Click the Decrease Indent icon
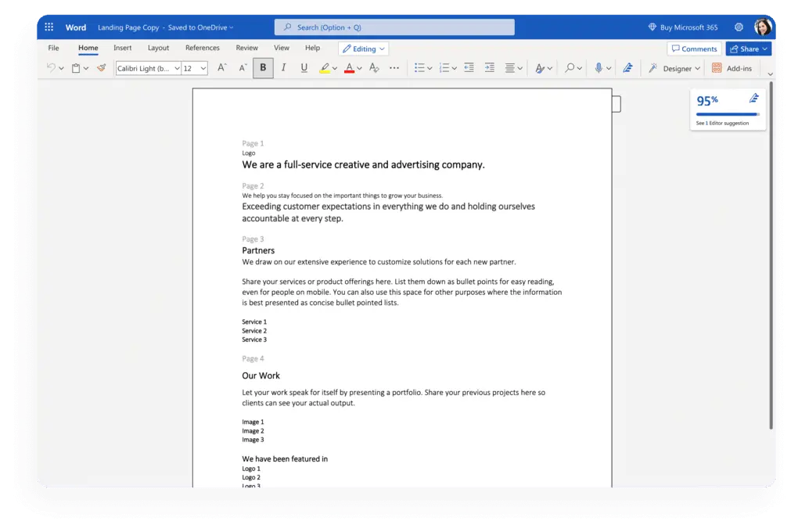Viewport: 798px width, 532px height. (469, 68)
